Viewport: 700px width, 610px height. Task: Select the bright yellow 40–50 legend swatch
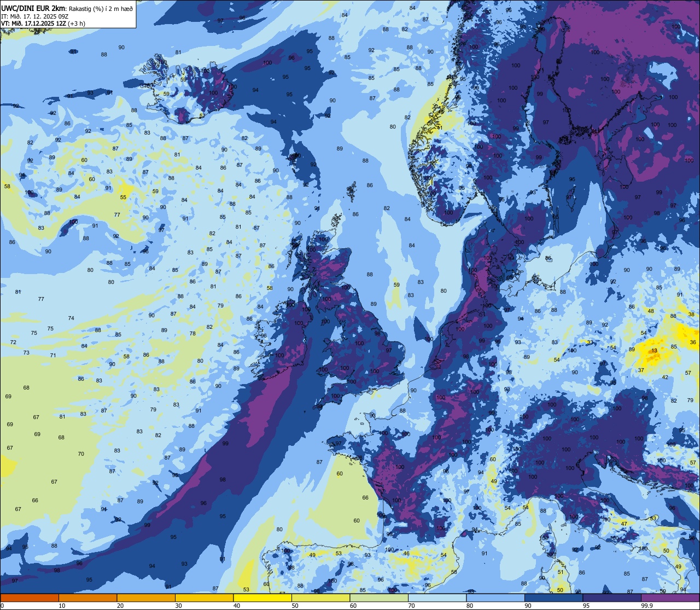tap(262, 597)
